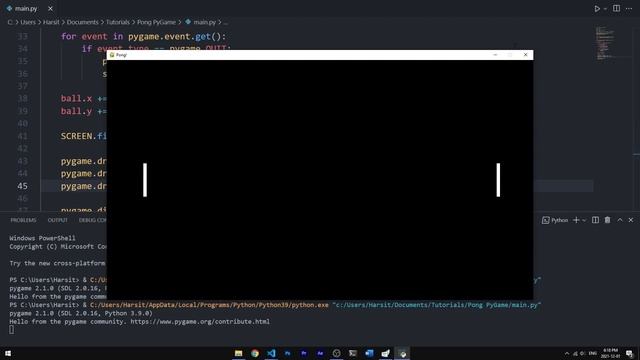Click the terminal cursor input prompt
This screenshot has height=360, width=640.
[x=11, y=330]
